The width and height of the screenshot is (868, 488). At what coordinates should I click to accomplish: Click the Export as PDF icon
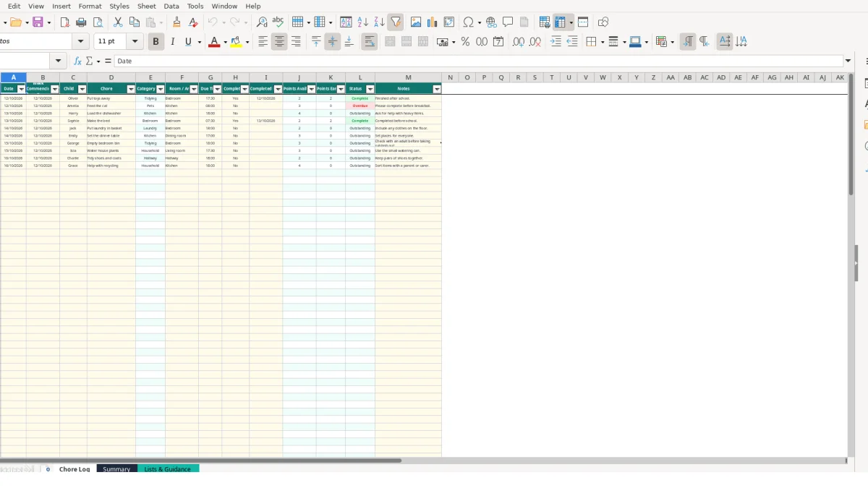64,22
